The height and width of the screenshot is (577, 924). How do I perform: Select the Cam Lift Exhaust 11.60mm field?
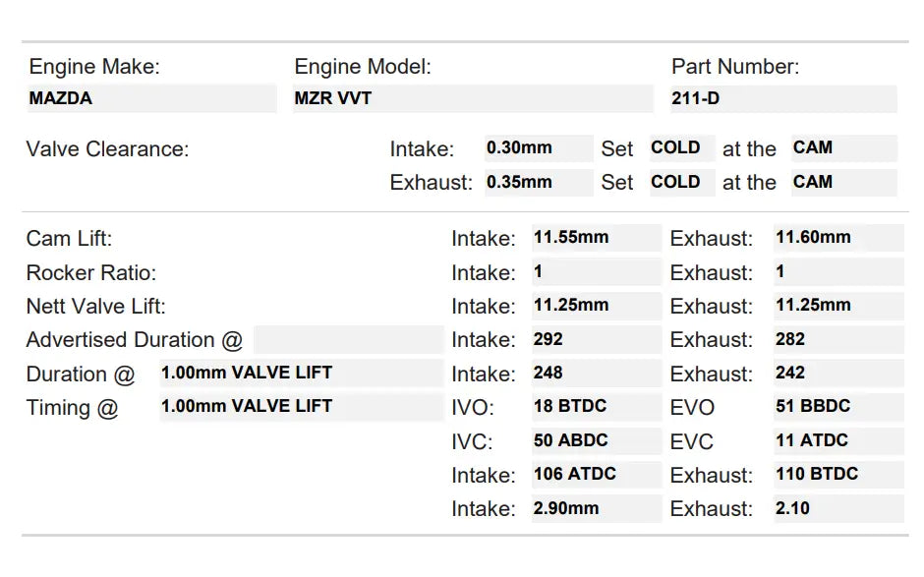tap(837, 238)
